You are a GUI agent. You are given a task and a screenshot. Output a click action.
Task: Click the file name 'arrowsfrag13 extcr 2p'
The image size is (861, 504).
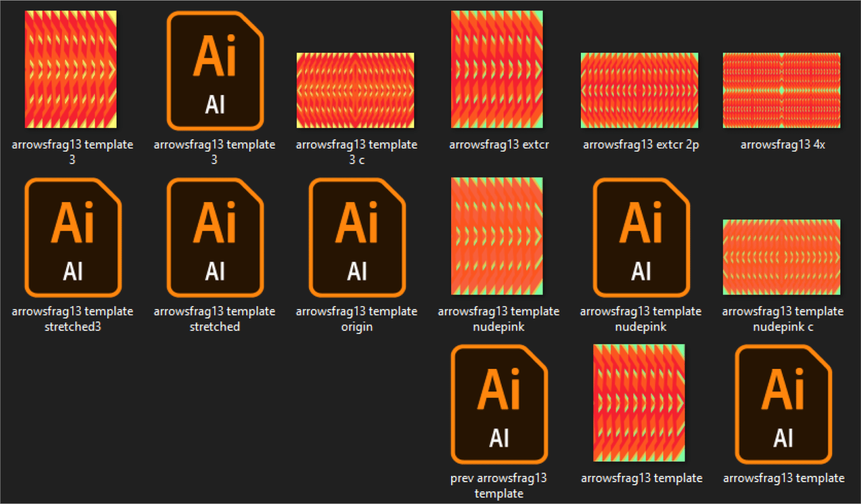(x=641, y=145)
